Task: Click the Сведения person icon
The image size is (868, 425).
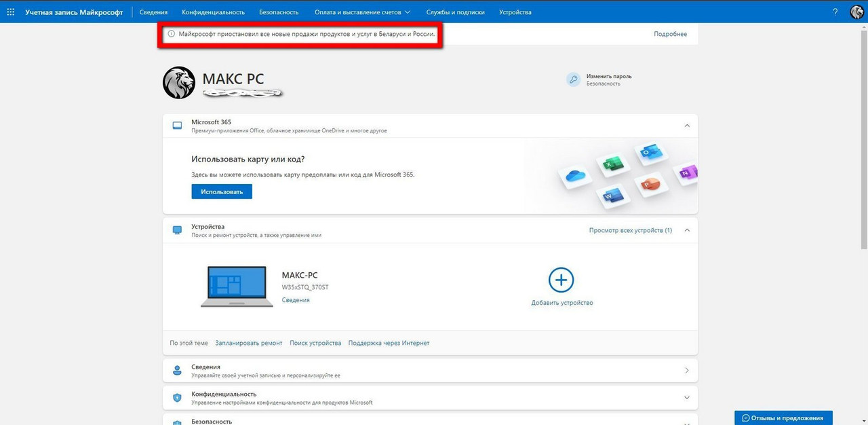Action: point(177,371)
